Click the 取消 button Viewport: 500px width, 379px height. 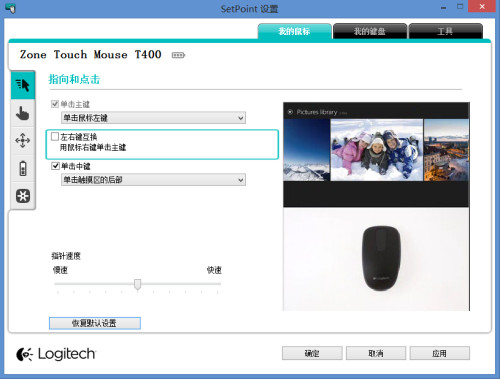pos(376,353)
